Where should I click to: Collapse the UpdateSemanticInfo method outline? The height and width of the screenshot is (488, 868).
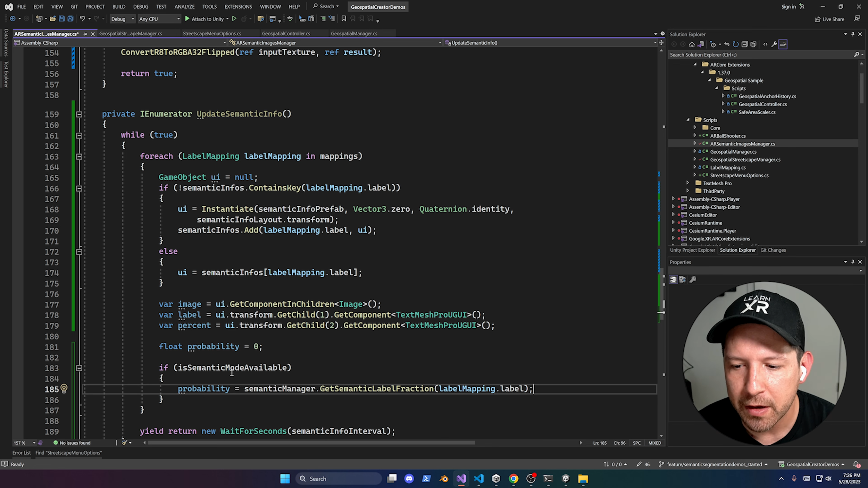(x=79, y=114)
